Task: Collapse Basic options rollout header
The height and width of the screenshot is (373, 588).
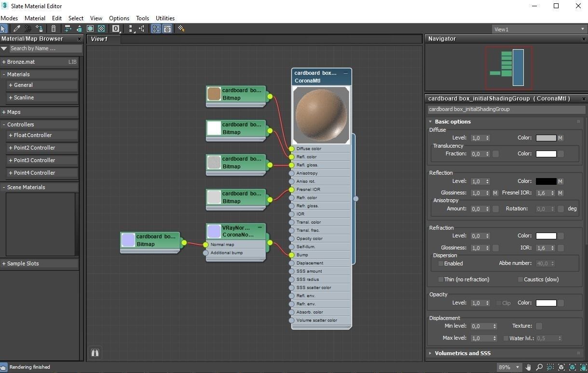Action: [x=504, y=122]
